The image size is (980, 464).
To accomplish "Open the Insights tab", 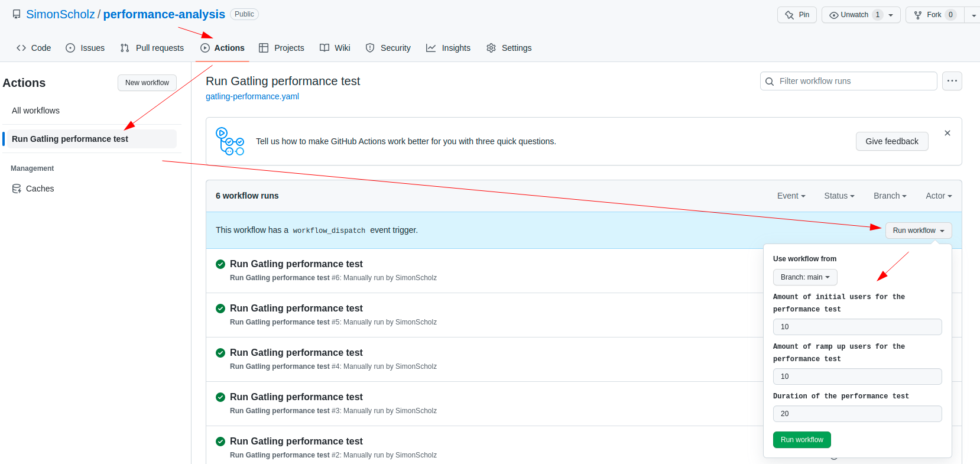I will (449, 48).
